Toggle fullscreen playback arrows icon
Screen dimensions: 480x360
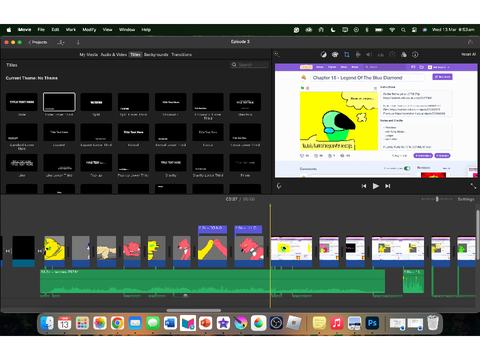coord(473,186)
